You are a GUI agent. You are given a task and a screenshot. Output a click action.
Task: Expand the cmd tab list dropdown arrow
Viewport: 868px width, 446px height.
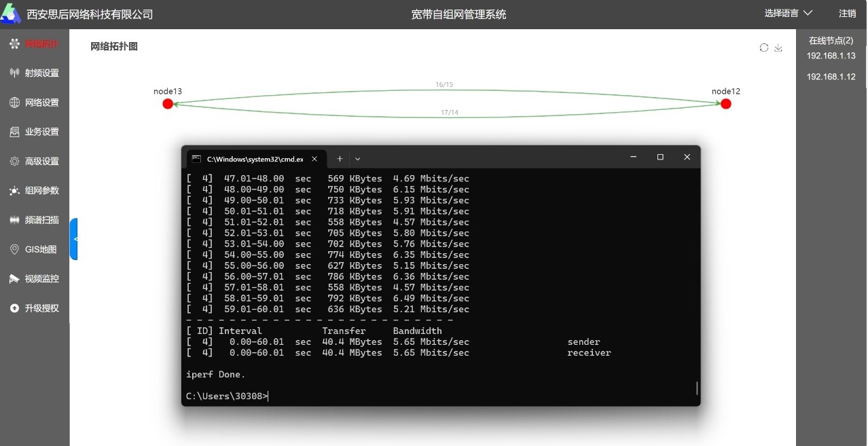(x=358, y=159)
